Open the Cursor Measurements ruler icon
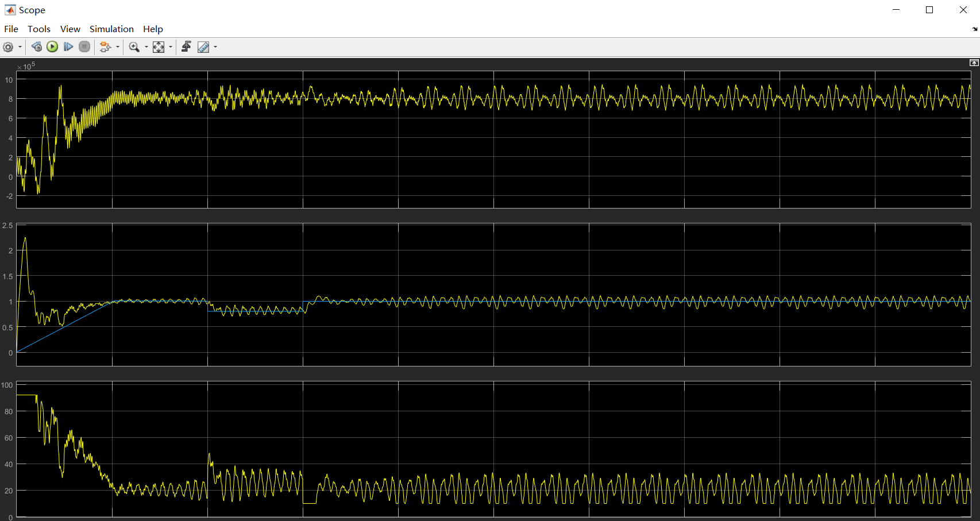980x521 pixels. pos(203,47)
